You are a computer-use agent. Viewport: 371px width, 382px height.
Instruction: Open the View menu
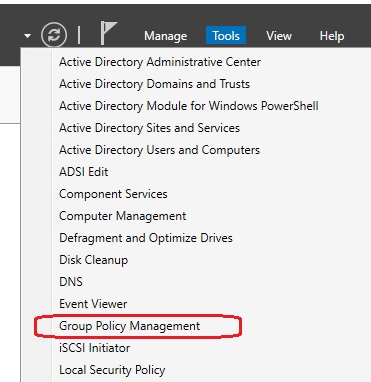279,36
